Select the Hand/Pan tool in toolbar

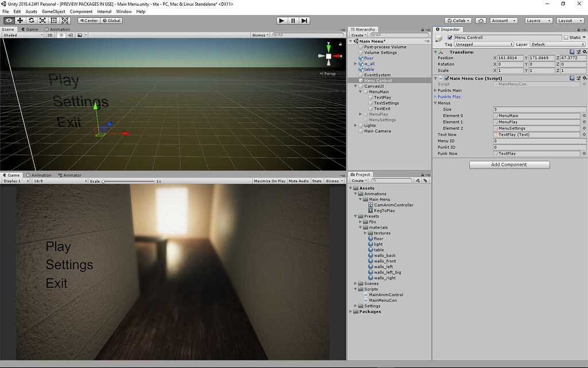click(8, 20)
